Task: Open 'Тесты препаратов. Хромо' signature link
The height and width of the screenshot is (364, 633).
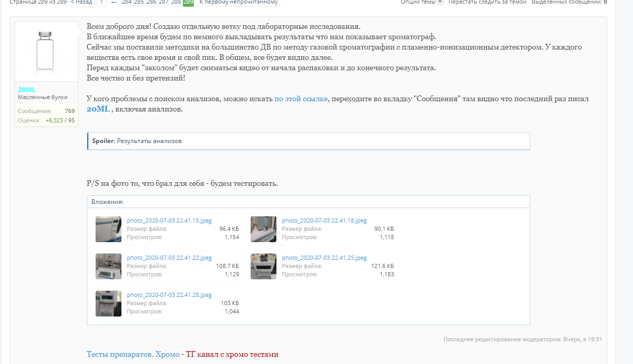Action: click(x=133, y=355)
